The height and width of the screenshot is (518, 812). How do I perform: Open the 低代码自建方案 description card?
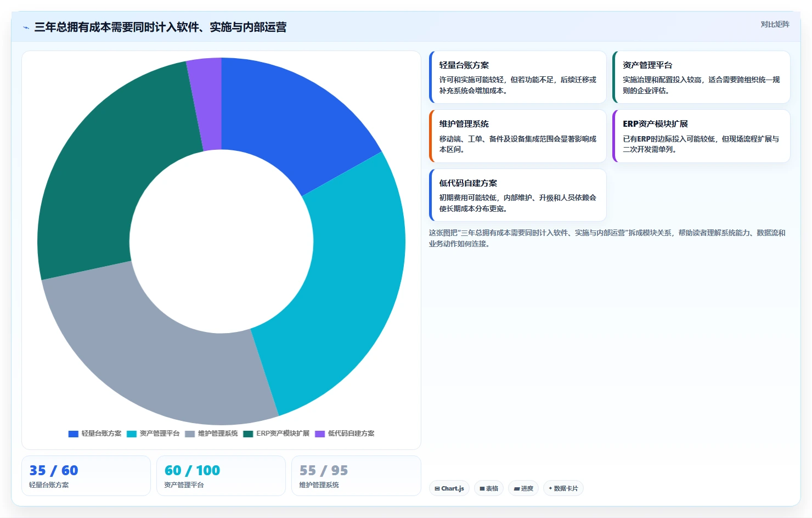[x=517, y=195]
